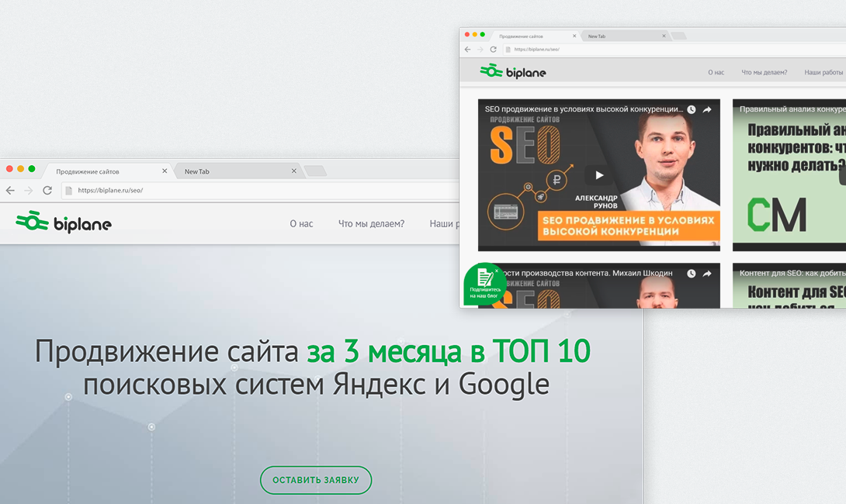Screen dimensions: 846x504
Task: Share the Михаил Шкодин video
Action: coord(707,273)
